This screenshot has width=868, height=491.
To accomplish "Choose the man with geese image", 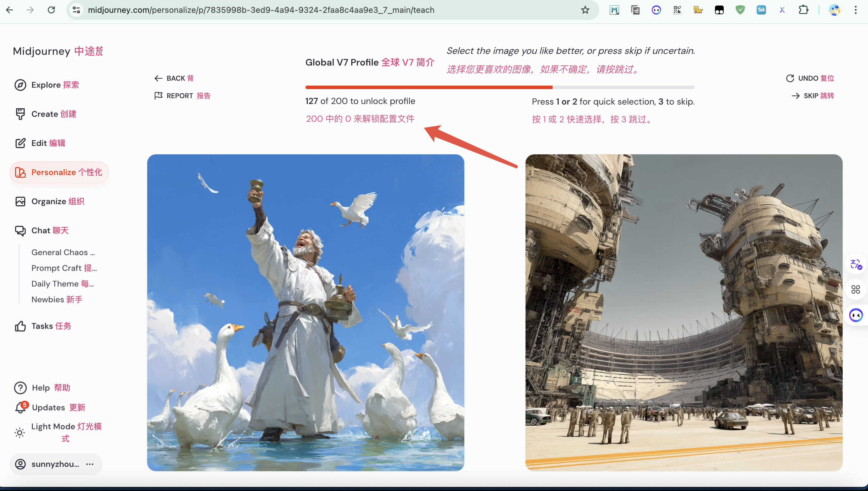I will (305, 312).
